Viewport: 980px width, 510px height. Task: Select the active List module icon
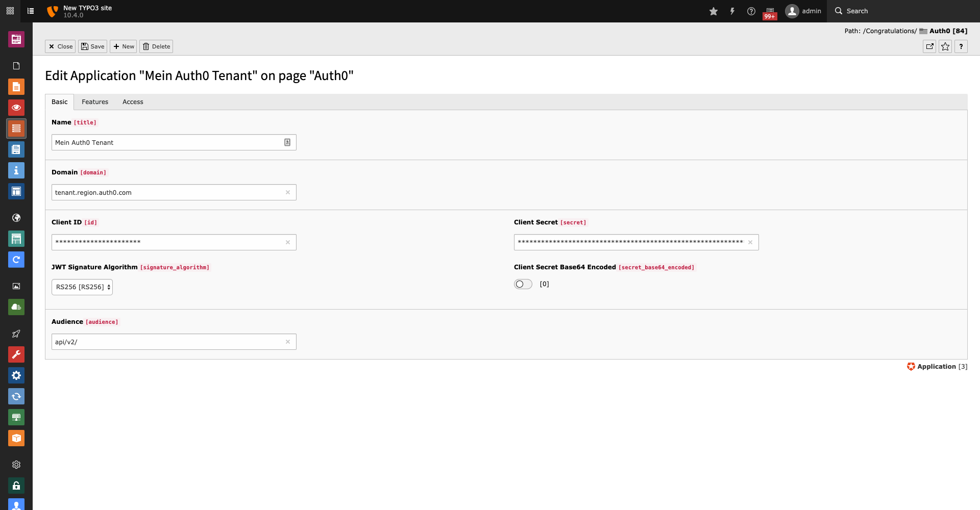click(16, 129)
